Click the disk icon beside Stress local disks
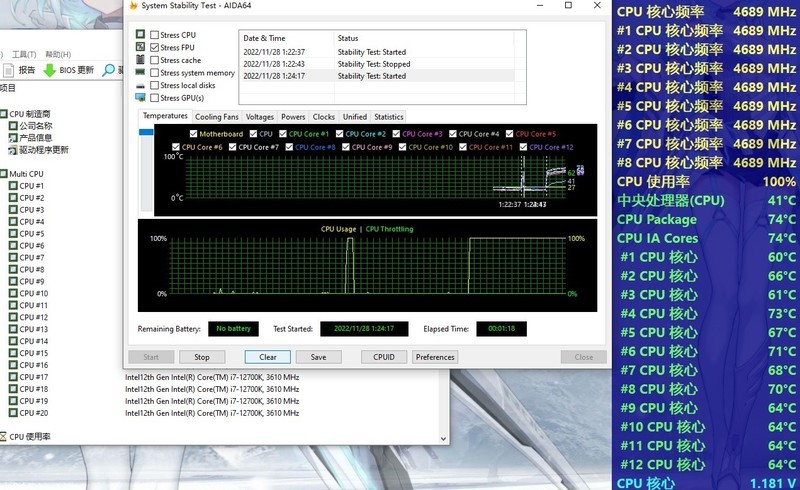The image size is (800, 490). pos(140,85)
